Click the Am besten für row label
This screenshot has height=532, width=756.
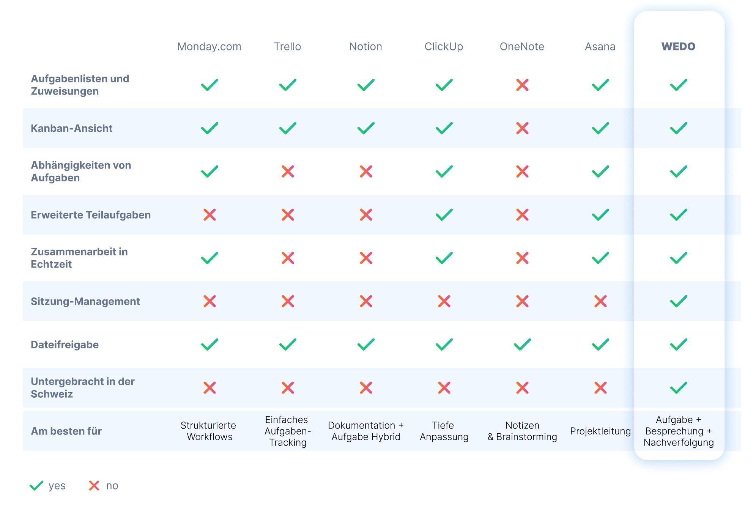66,431
